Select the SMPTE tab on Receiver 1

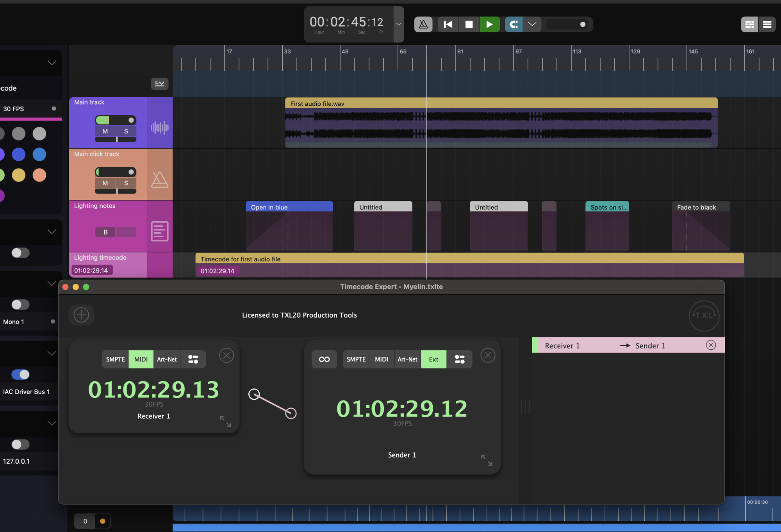[115, 359]
